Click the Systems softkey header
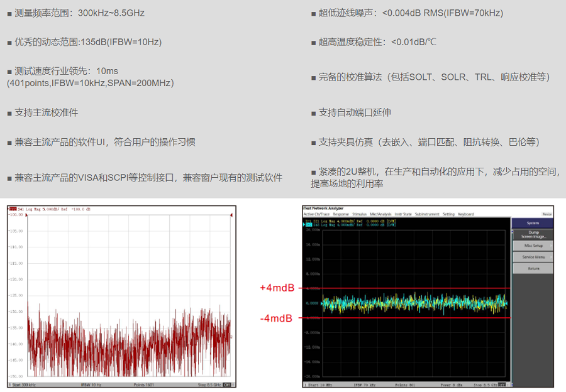This screenshot has width=566, height=392. pyautogui.click(x=533, y=223)
